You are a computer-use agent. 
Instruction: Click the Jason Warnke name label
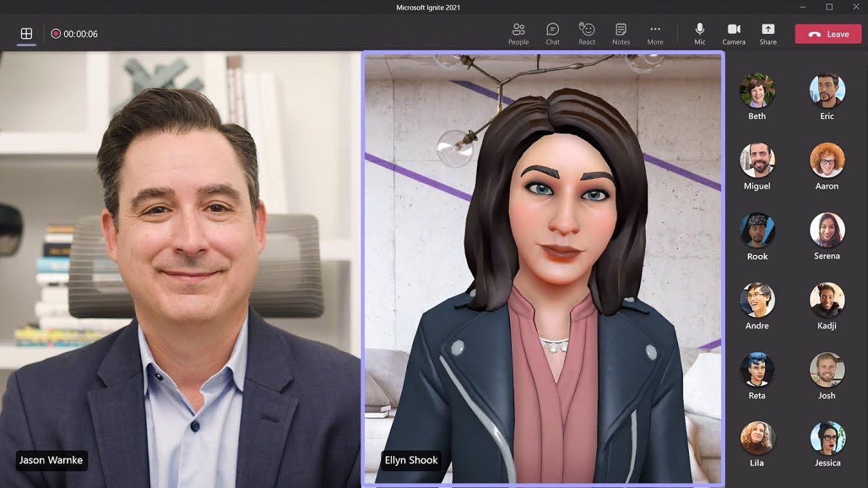(51, 460)
